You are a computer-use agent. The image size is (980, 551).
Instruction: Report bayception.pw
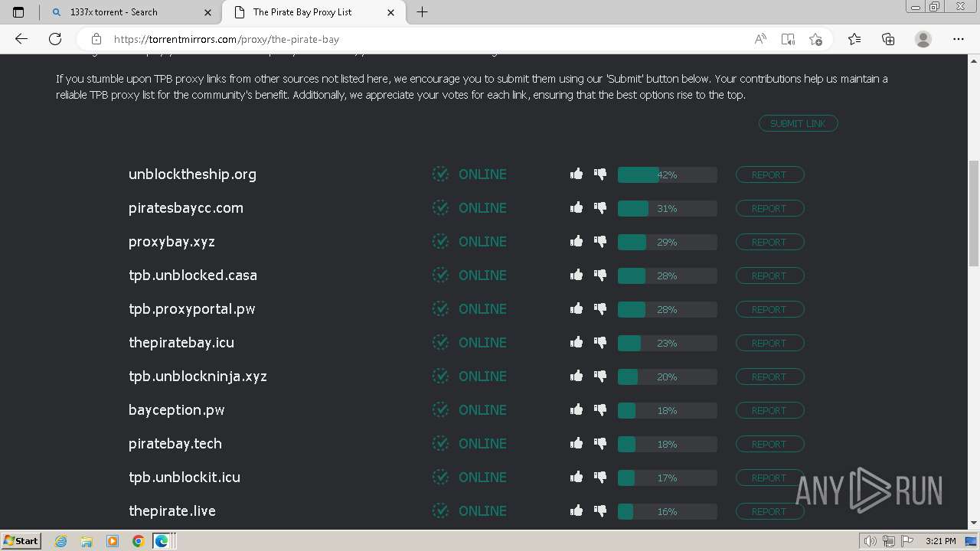[x=769, y=410]
